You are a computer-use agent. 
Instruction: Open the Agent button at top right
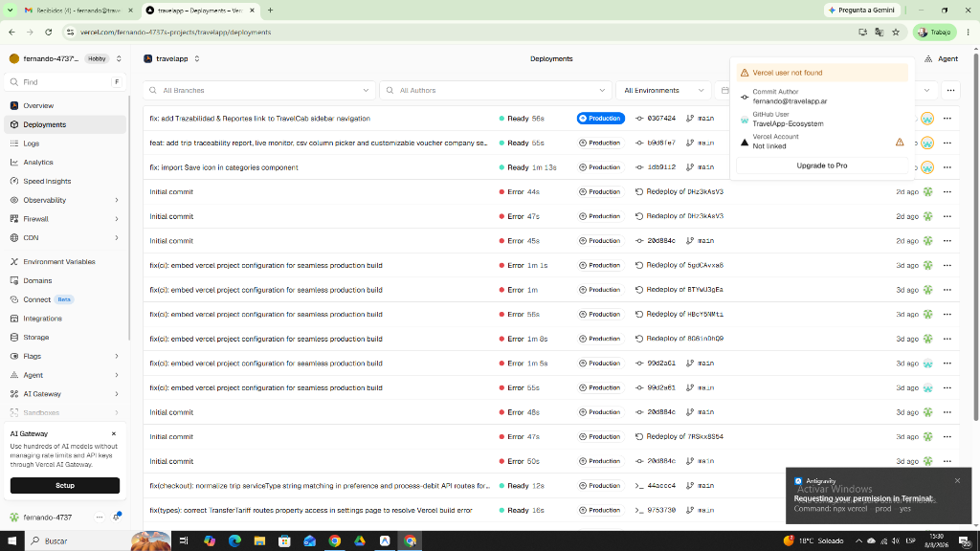point(942,58)
